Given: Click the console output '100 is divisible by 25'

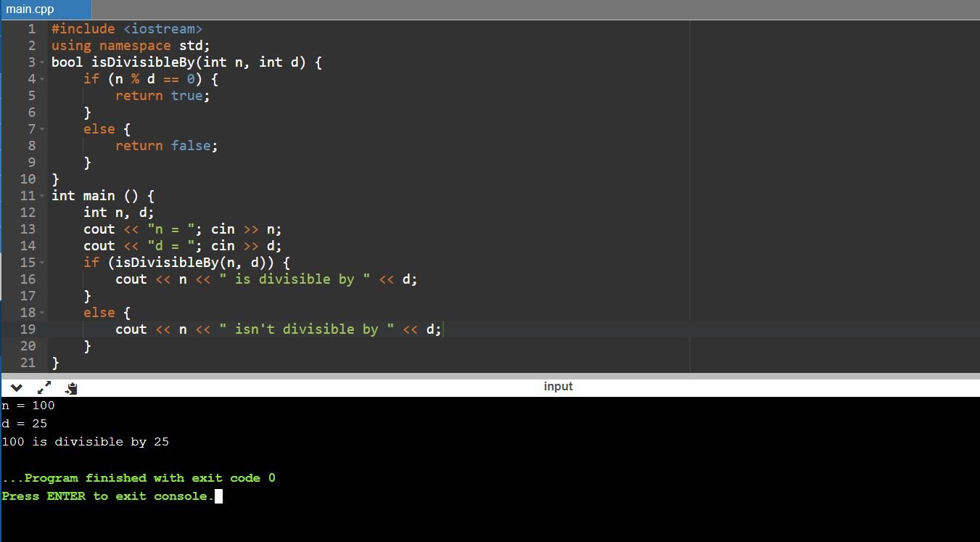Looking at the screenshot, I should (86, 442).
